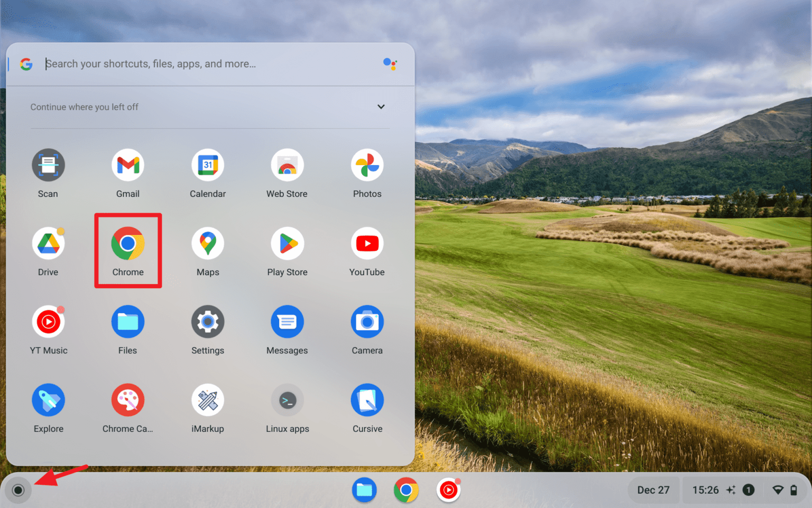
Task: Open the status tray battery indicator
Action: pyautogui.click(x=795, y=490)
